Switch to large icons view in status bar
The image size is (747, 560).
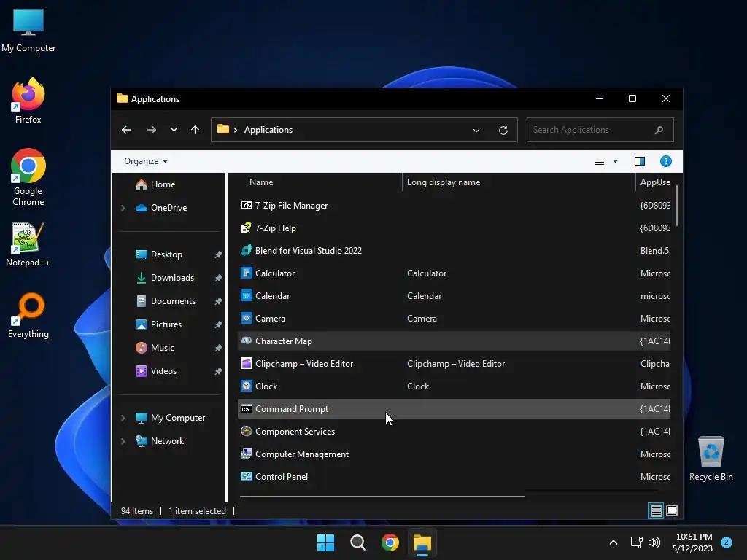[x=672, y=511]
